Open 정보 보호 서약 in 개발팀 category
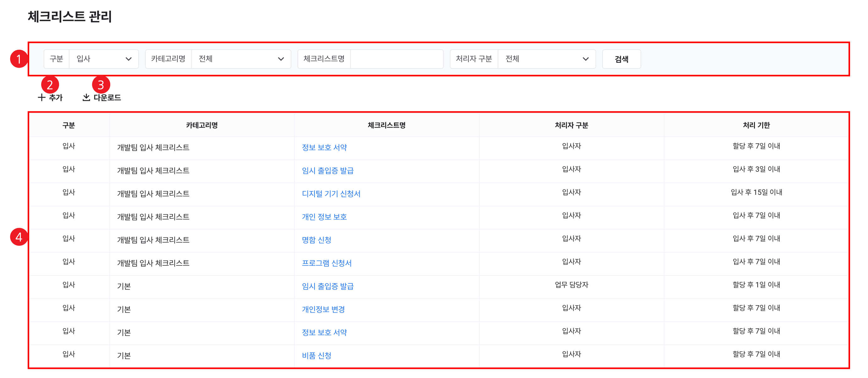Viewport: 868px width, 378px height. coord(324,147)
